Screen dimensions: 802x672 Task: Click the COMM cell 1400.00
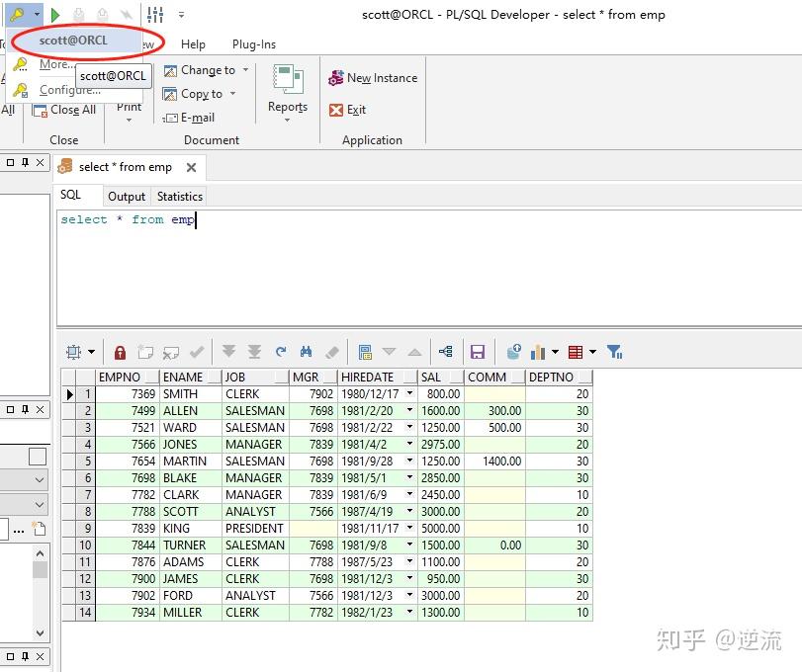coord(494,462)
